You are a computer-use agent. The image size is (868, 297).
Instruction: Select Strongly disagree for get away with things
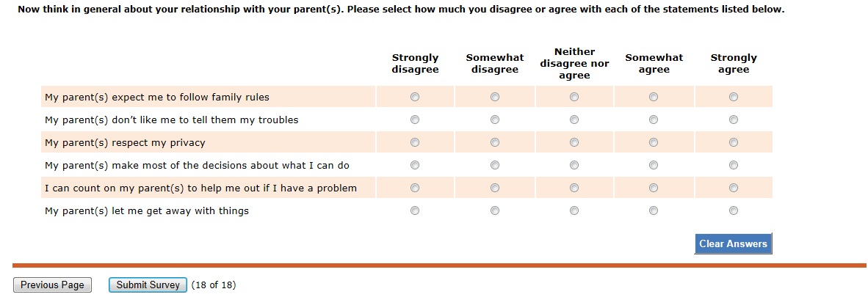point(415,210)
